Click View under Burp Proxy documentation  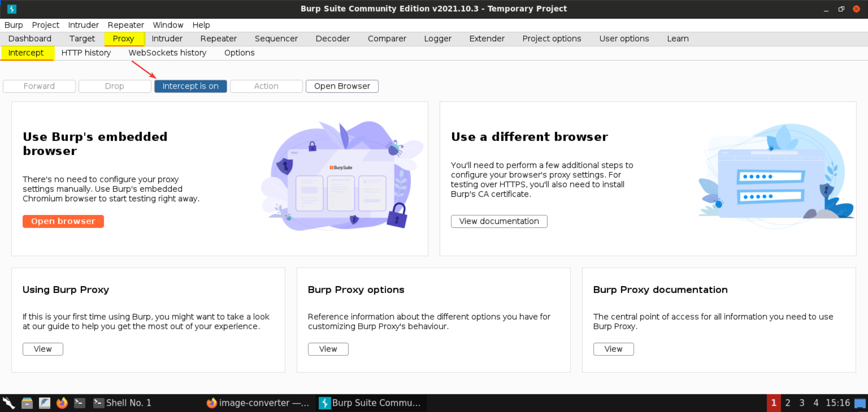[613, 349]
